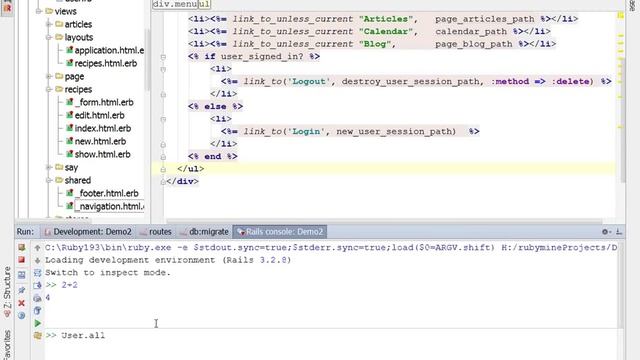Viewport: 640px width, 360px height.
Task: Click the layouts folder icon
Action: pos(59,37)
